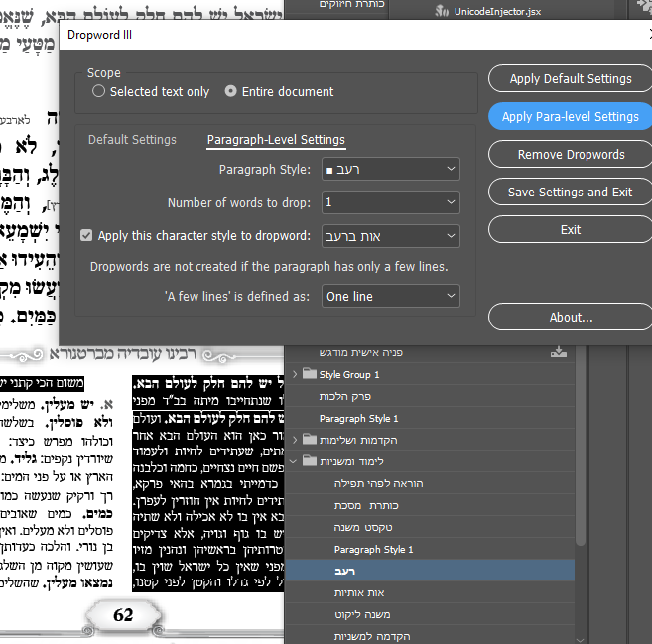The height and width of the screenshot is (644, 652).
Task: Click the scroll-down arrow of styles panel
Action: pos(581,640)
